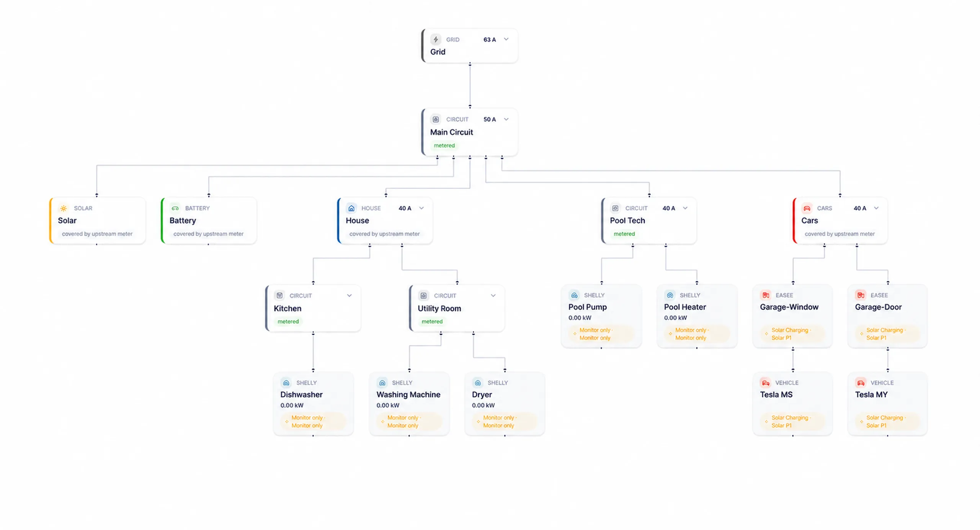Click the Pool Tech circuit icon
This screenshot has height=530, width=980.
pyautogui.click(x=615, y=208)
